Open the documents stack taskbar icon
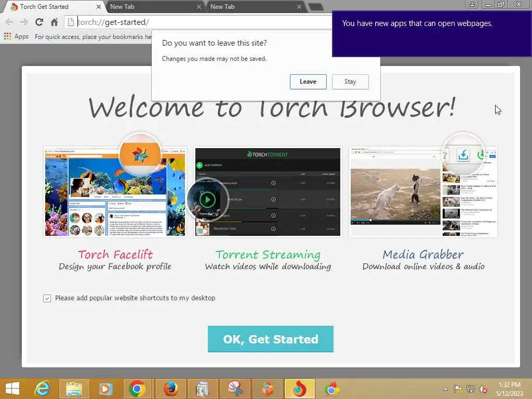 click(203, 389)
